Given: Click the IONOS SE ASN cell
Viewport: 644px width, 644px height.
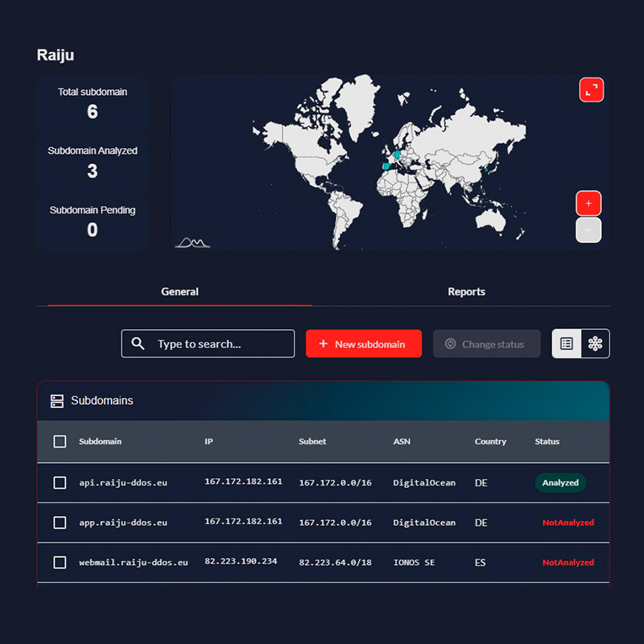Looking at the screenshot, I should [x=414, y=562].
